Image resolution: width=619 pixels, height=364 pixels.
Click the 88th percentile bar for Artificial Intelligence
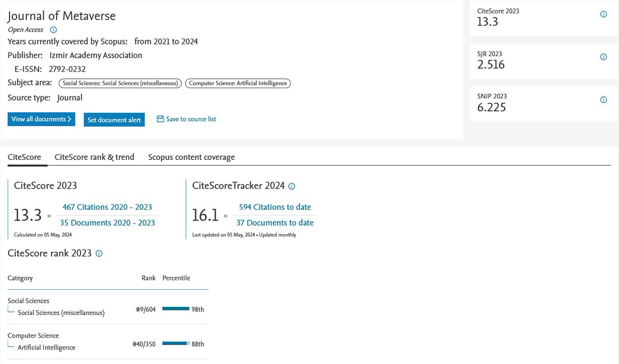pos(176,343)
